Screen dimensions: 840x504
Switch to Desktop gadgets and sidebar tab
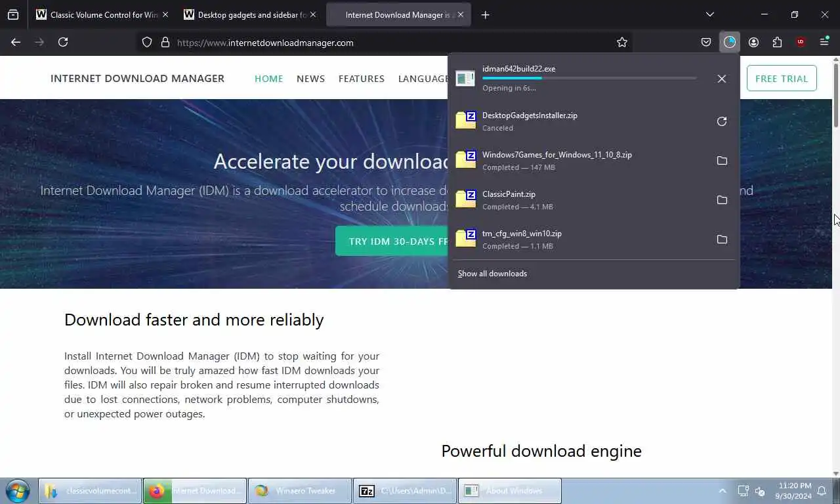(x=249, y=14)
